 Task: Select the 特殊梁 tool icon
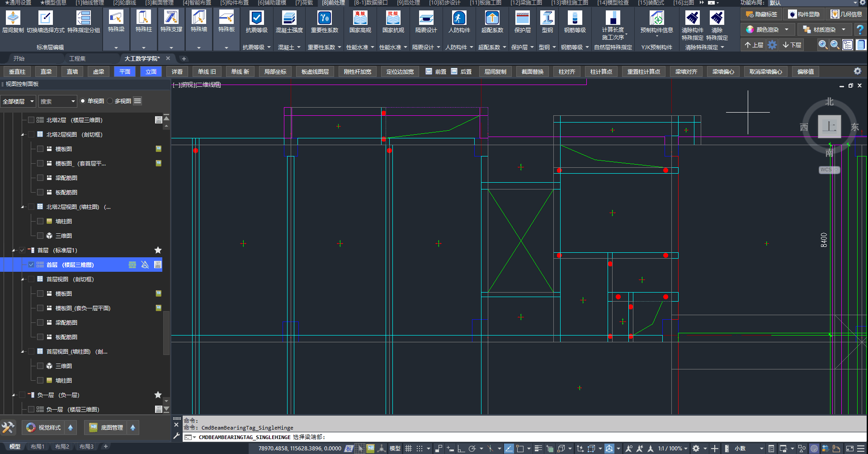point(116,18)
